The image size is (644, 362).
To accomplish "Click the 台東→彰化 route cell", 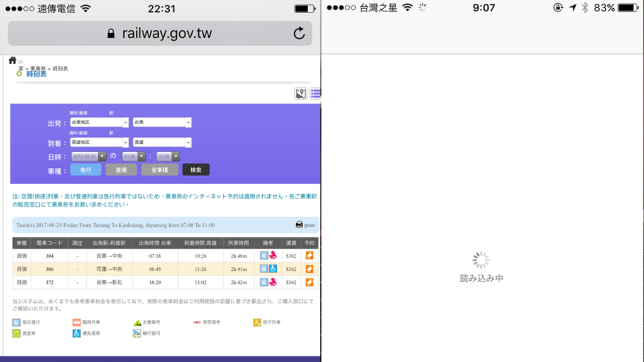I will point(109,282).
